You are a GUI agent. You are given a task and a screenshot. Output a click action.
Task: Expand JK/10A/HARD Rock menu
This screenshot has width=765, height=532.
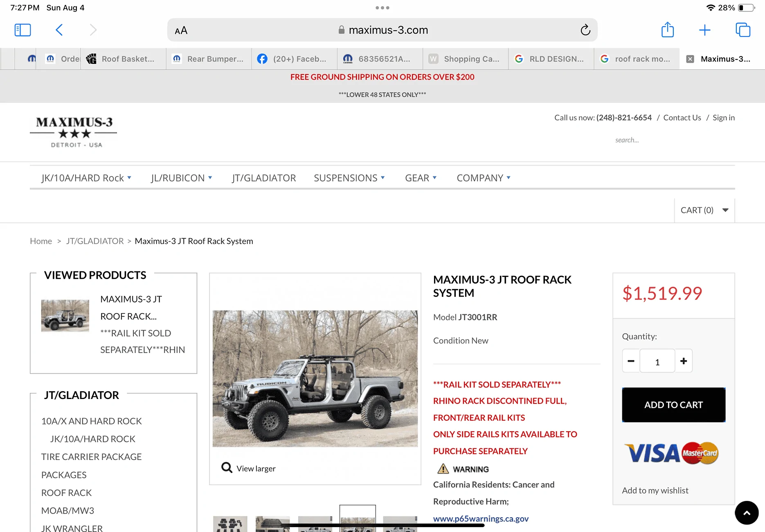(x=86, y=178)
